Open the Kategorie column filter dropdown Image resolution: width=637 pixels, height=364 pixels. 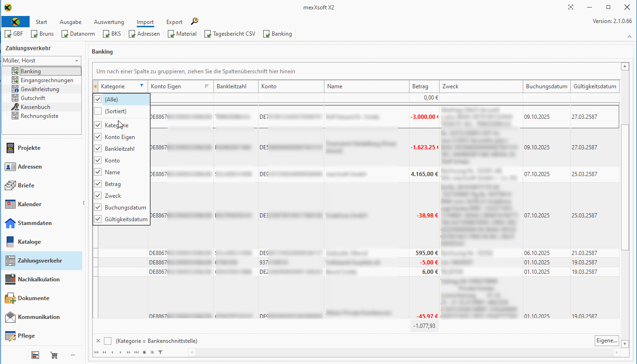(142, 86)
